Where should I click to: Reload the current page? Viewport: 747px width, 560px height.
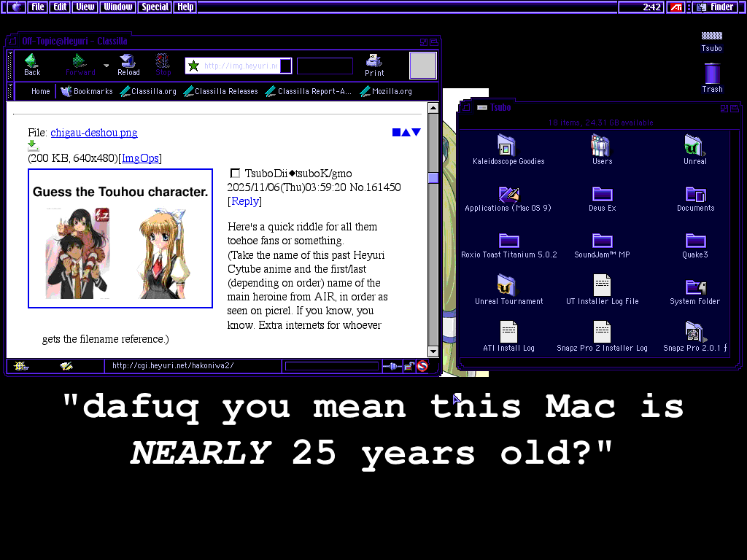(128, 64)
